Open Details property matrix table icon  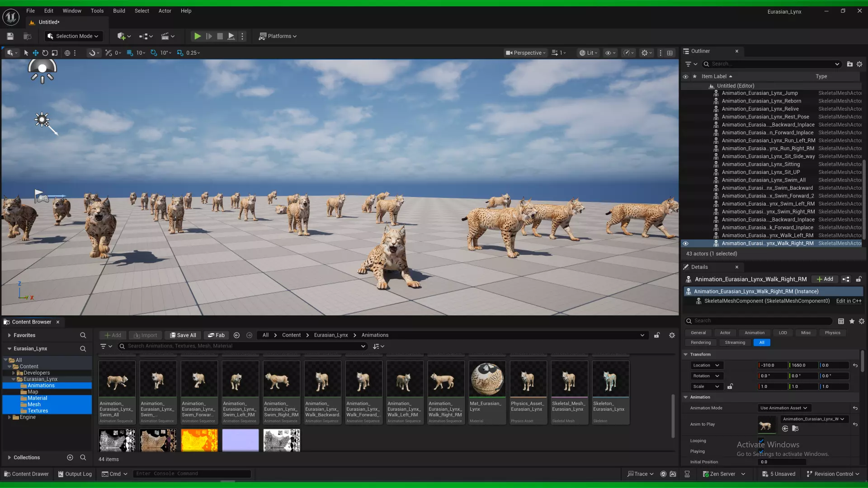pyautogui.click(x=841, y=321)
